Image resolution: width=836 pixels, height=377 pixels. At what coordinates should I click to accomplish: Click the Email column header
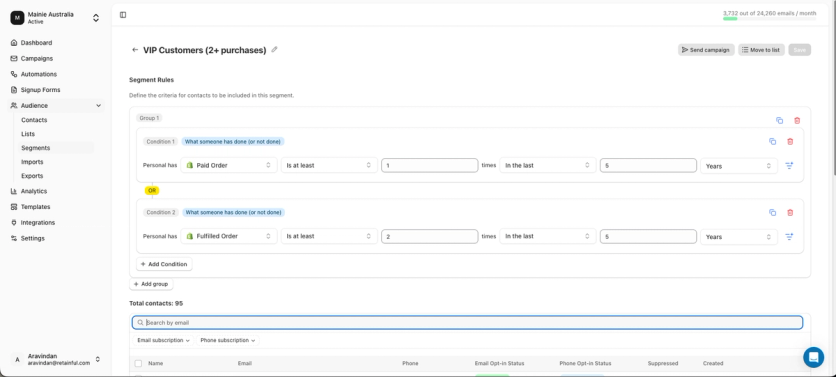coord(245,363)
